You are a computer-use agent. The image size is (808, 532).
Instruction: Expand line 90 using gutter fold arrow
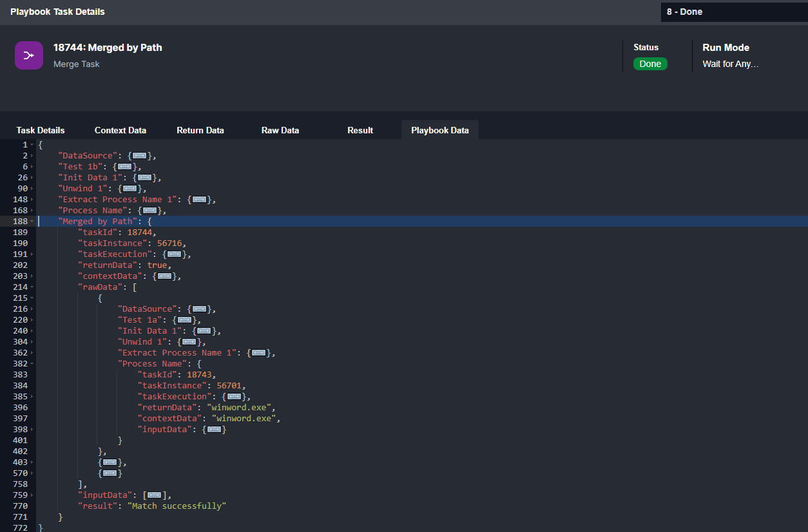point(32,189)
